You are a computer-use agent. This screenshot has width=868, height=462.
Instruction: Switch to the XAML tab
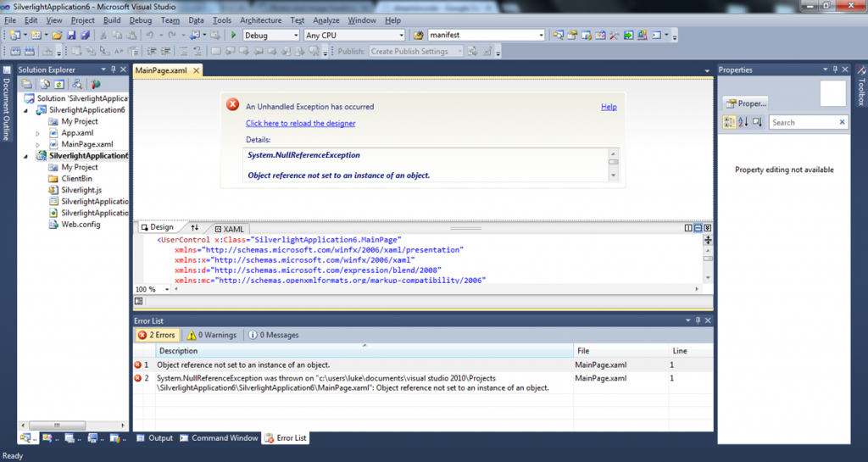tap(230, 229)
